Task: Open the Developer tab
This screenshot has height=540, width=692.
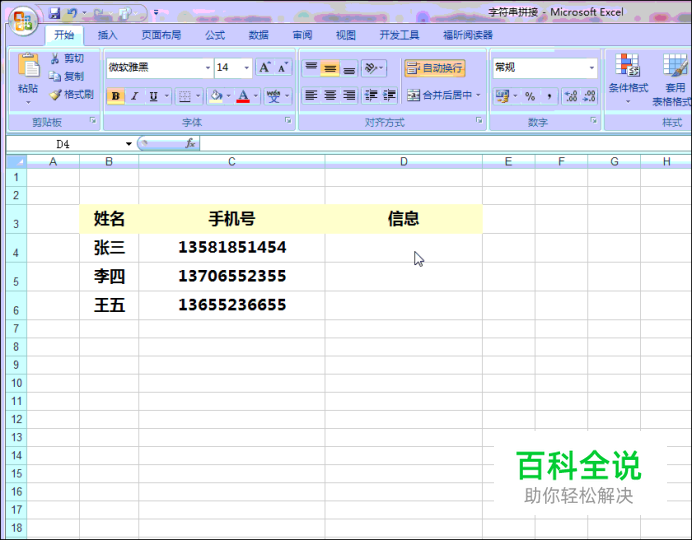Action: [399, 35]
